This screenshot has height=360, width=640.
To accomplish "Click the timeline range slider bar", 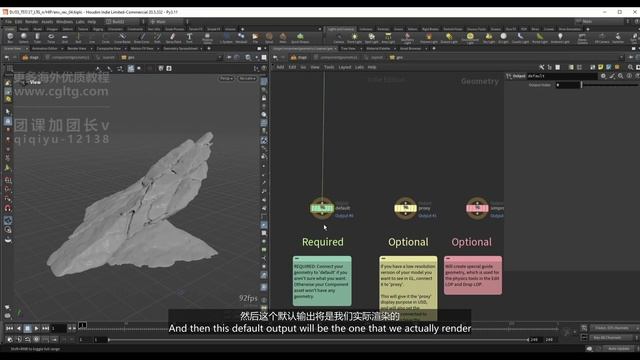I will click(x=318, y=340).
